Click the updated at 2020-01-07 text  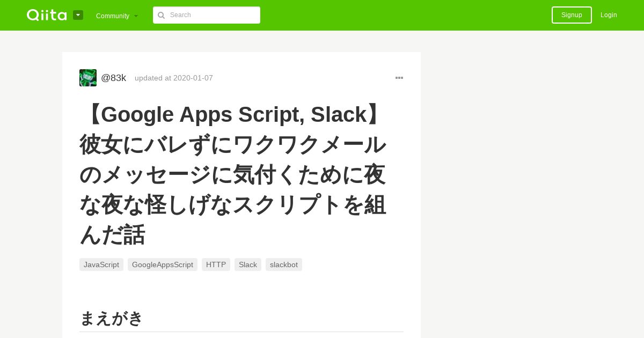(x=174, y=78)
